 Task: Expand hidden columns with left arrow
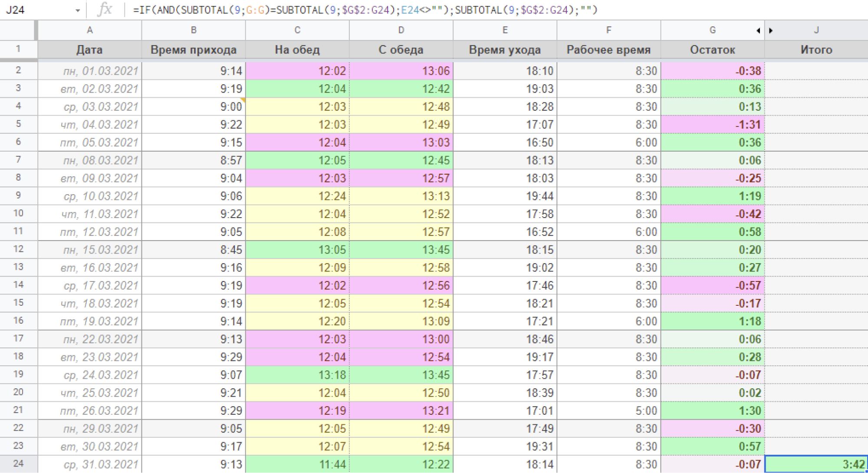(758, 30)
